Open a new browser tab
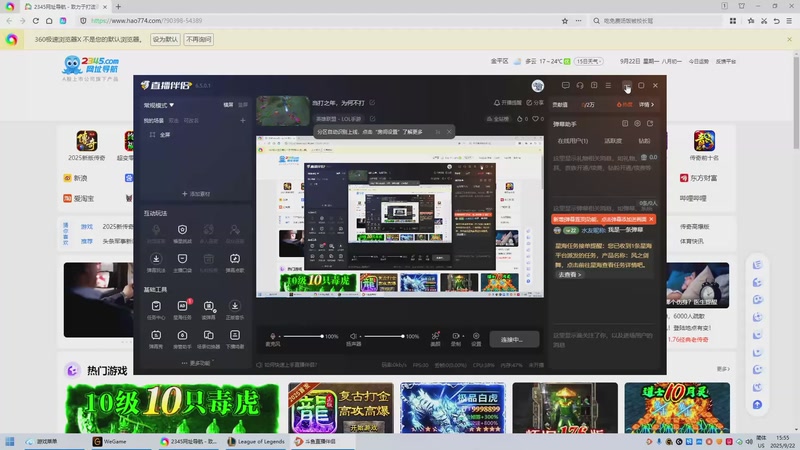This screenshot has width=800, height=450. [x=118, y=7]
